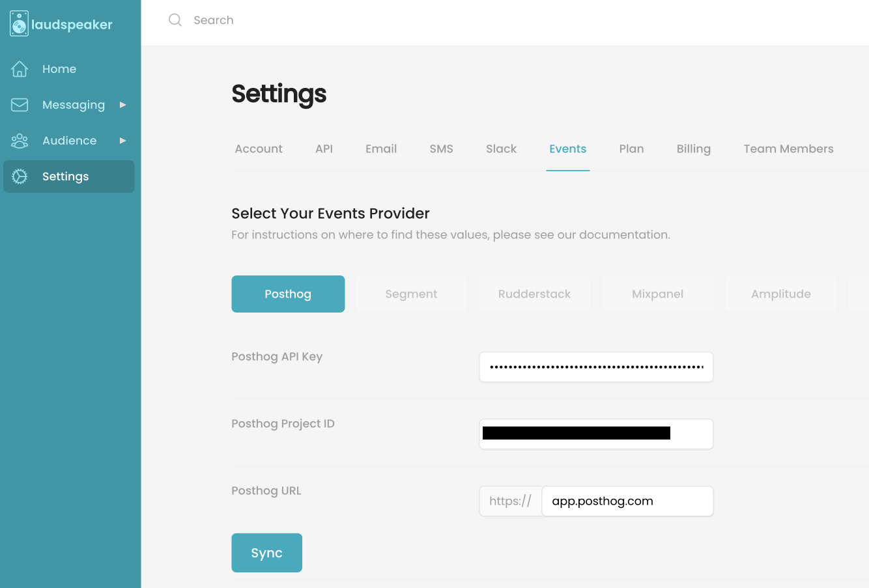Click the Messaging envelope icon
The height and width of the screenshot is (588, 869).
pos(20,105)
